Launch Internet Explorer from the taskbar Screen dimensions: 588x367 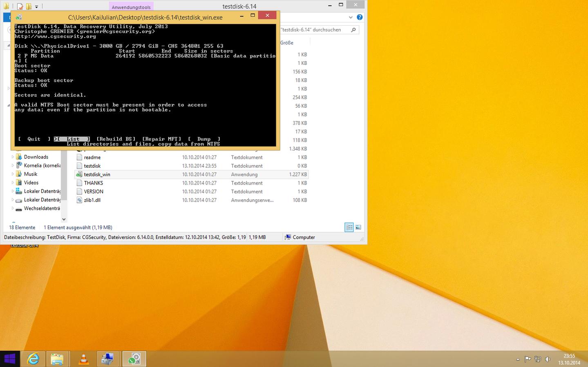click(x=33, y=359)
